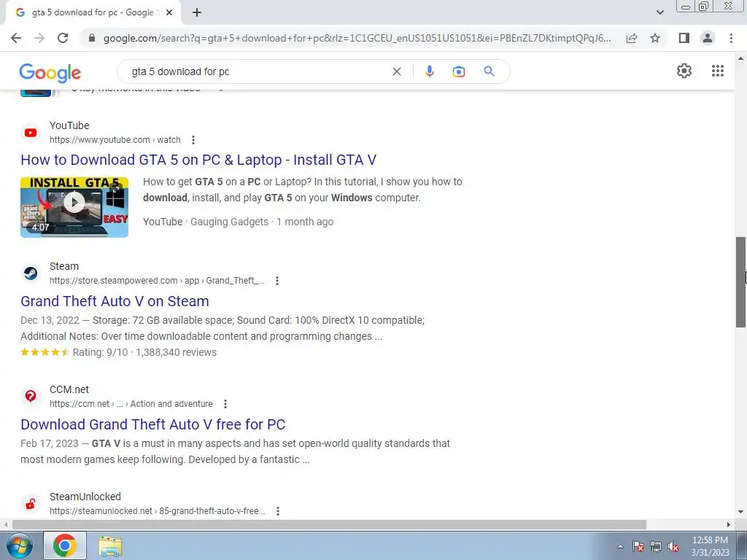Click the store.steampowered.com URL

157,281
